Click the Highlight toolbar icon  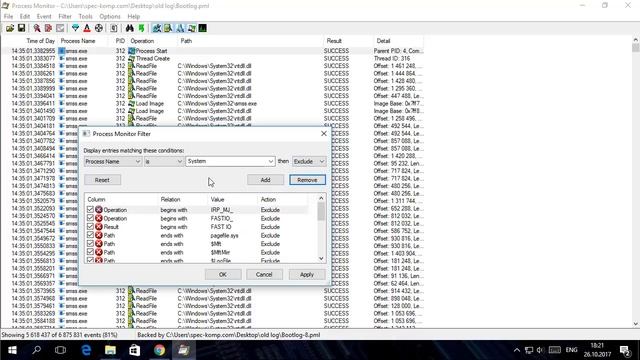87,28
